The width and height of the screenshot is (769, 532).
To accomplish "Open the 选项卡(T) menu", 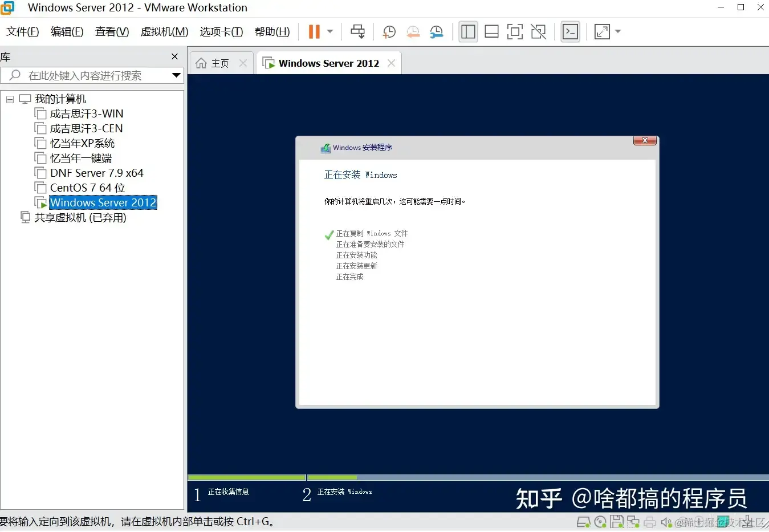I will [x=221, y=32].
